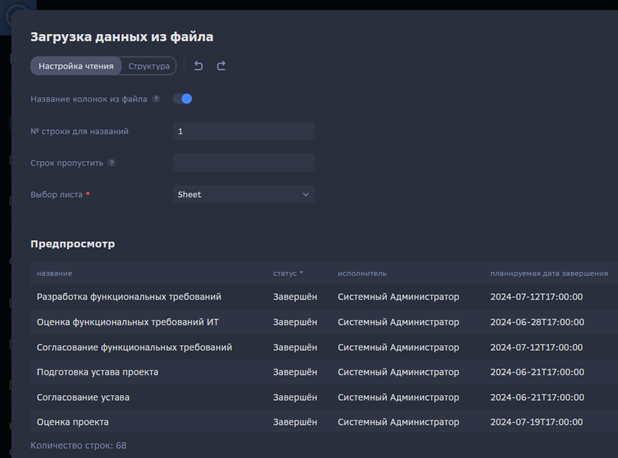Screen dimensions: 618x458
Task: Click the empty Строк пропустить field
Action: (244, 163)
